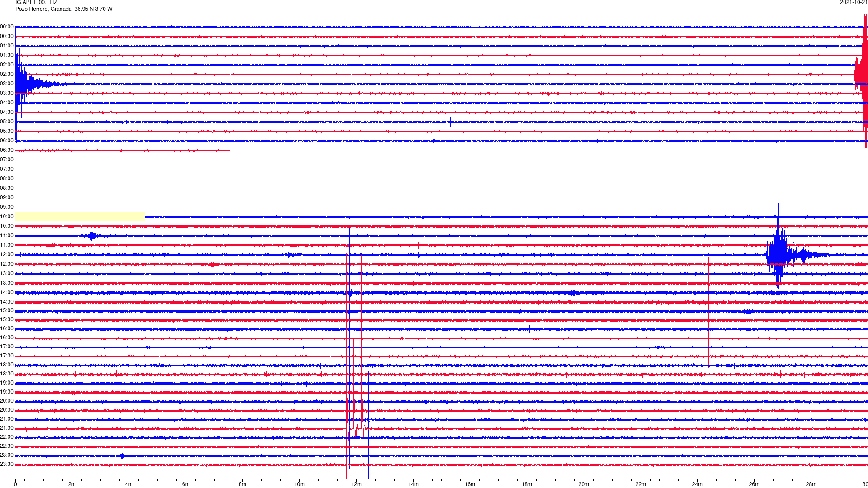The width and height of the screenshot is (868, 488).
Task: Click the yellow data-gap bar at 10:00
Action: pyautogui.click(x=80, y=217)
